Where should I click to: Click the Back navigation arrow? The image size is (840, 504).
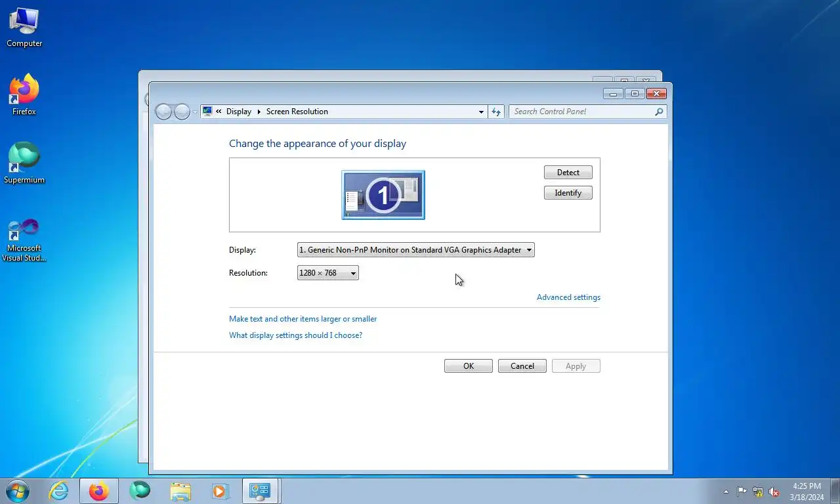pos(164,112)
